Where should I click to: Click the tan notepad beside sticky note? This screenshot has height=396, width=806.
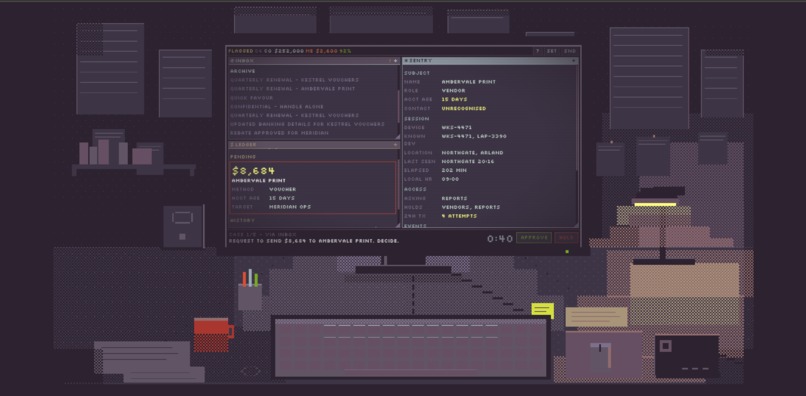(596, 317)
